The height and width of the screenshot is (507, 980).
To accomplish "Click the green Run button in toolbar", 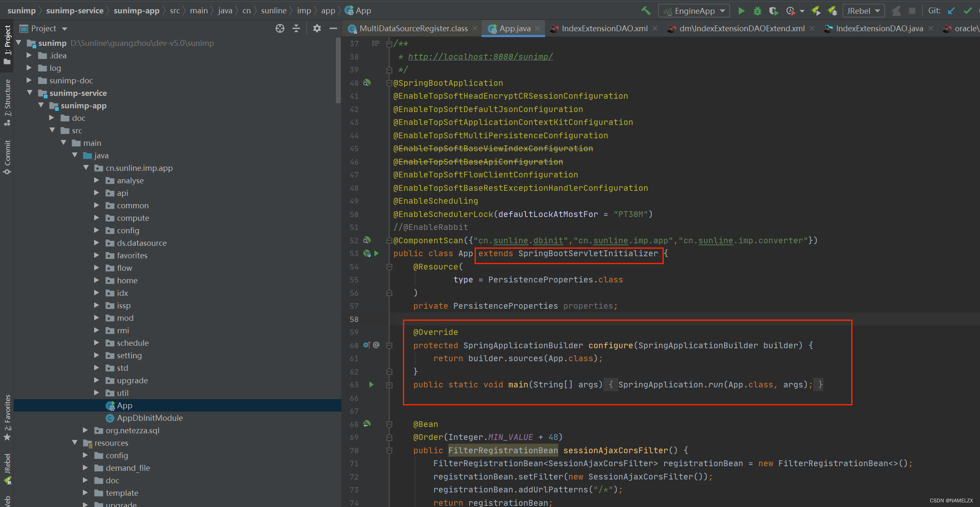I will pyautogui.click(x=741, y=11).
